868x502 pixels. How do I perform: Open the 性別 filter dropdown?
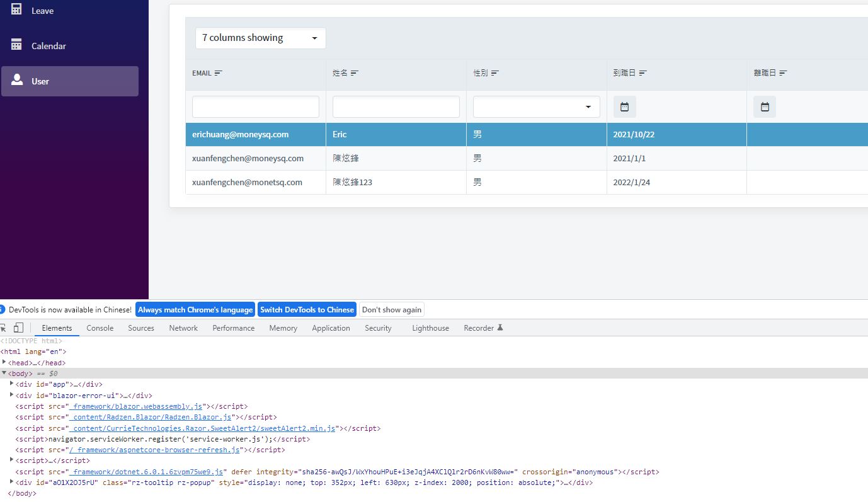point(536,107)
